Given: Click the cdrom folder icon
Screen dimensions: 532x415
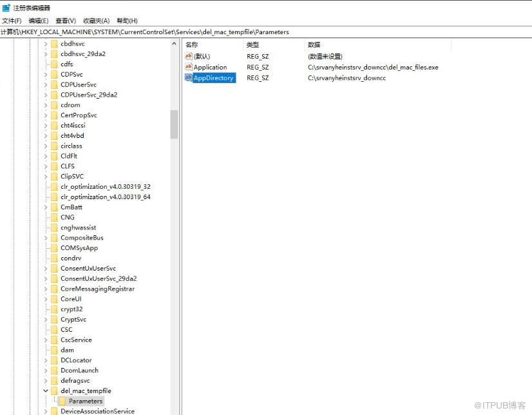Looking at the screenshot, I should 54,105.
